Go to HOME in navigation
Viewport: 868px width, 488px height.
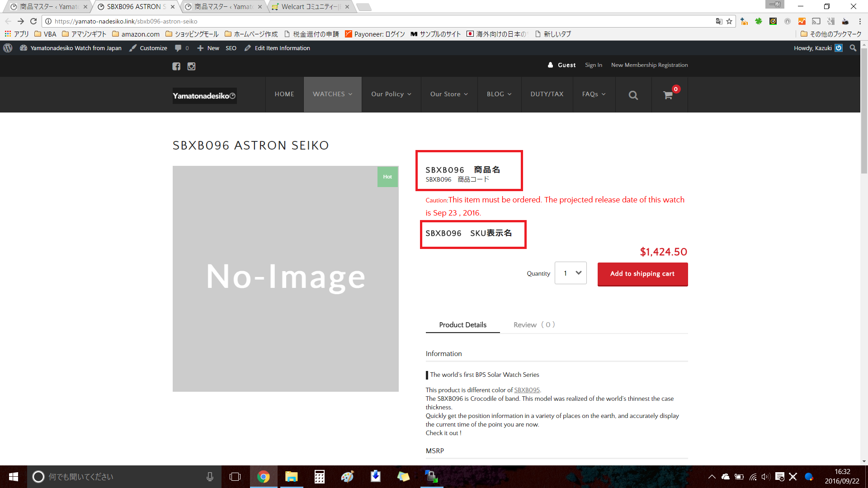[284, 94]
